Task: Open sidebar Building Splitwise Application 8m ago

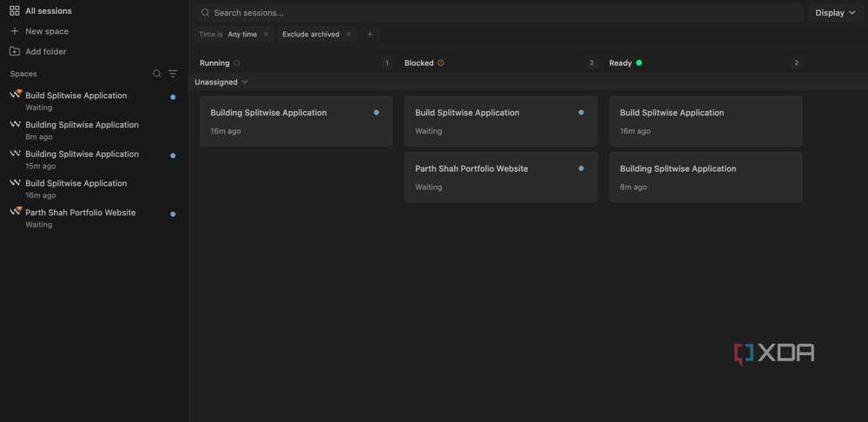Action: point(93,130)
